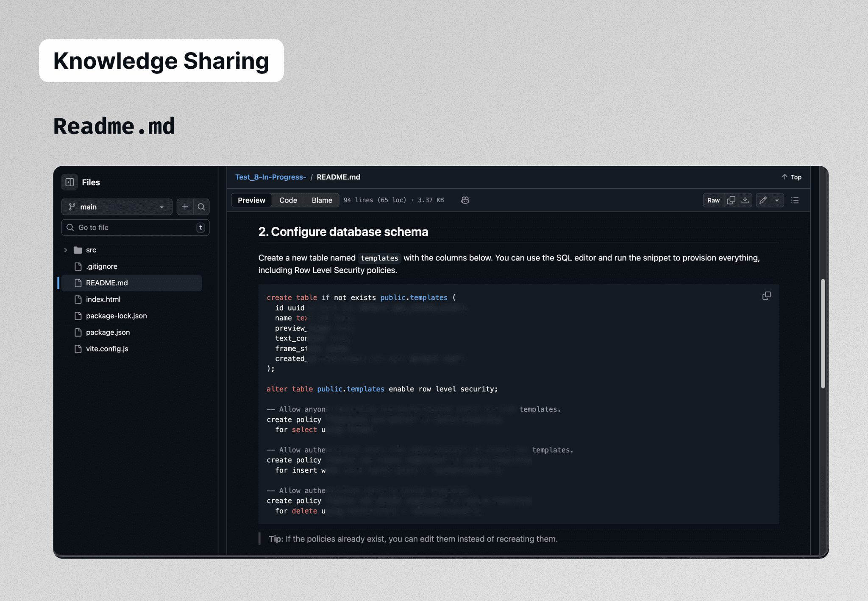This screenshot has width=868, height=601.
Task: Expand the src folder chevron
Action: point(66,250)
